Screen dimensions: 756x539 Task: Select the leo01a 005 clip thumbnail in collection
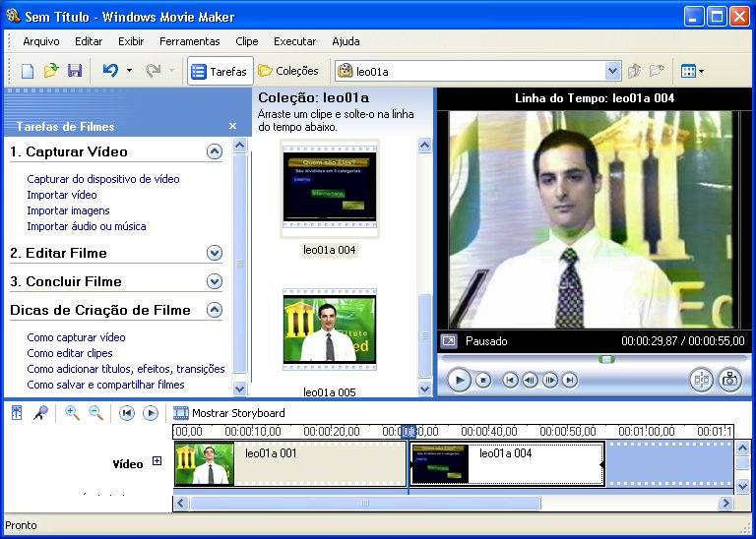pos(330,329)
